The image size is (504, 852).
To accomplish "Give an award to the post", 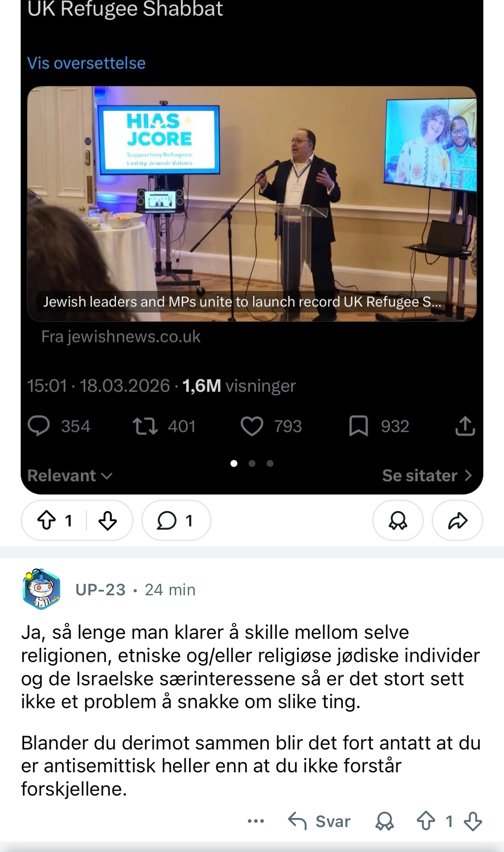I will (x=398, y=520).
